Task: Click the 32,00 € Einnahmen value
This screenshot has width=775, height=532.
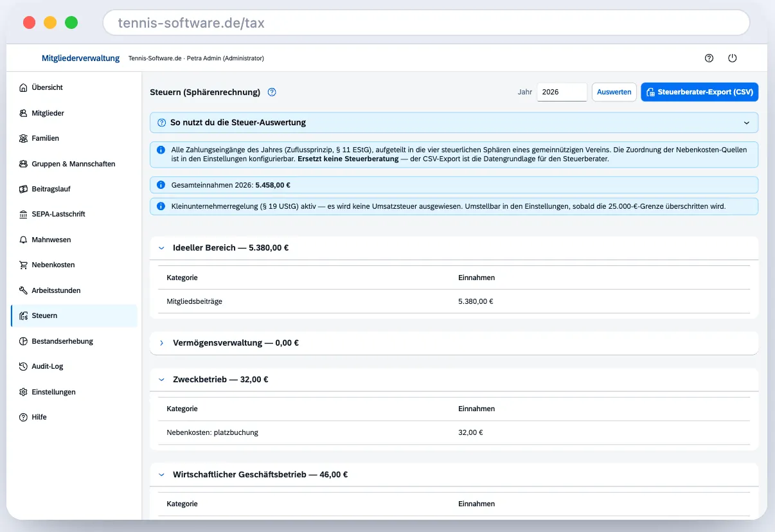Action: 470,432
